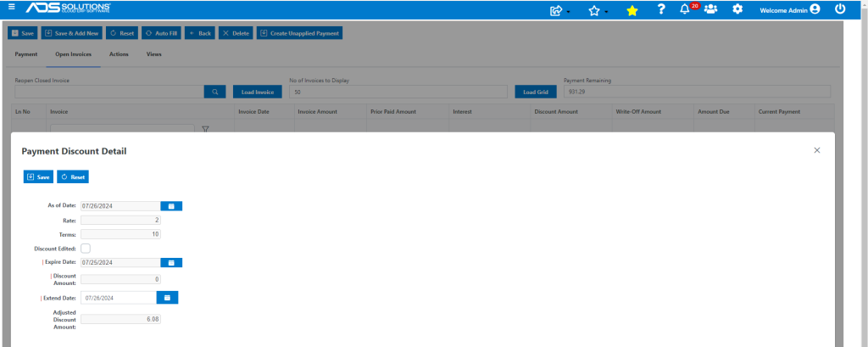Open the users group icon

(x=711, y=9)
